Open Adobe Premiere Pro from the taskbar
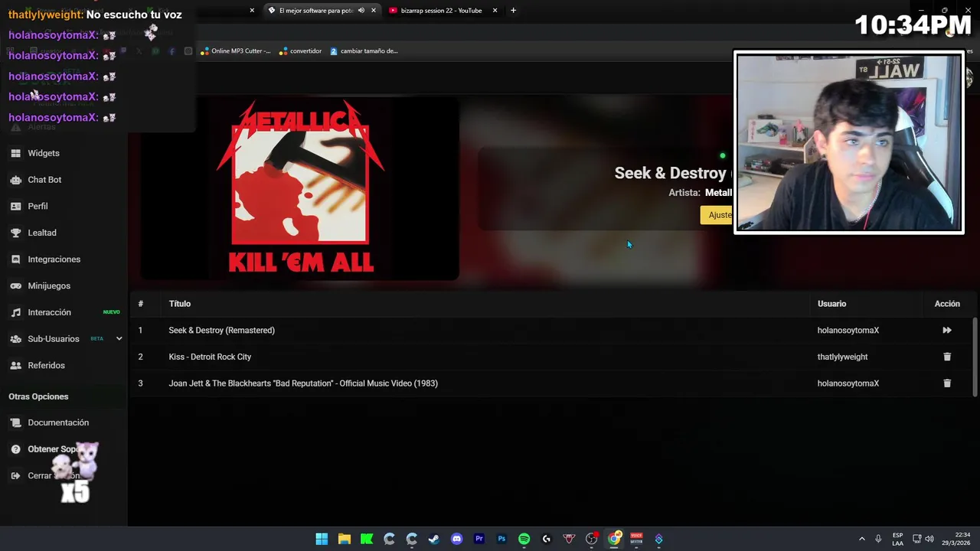Screen dimensions: 980x551 (x=479, y=539)
